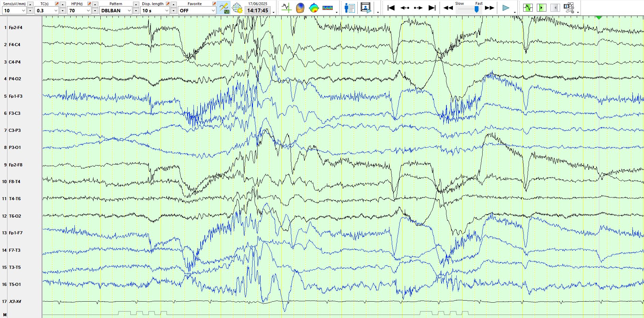Image resolution: width=644 pixels, height=318 pixels.
Task: Select the F4-C4 channel label
Action: (x=15, y=44)
